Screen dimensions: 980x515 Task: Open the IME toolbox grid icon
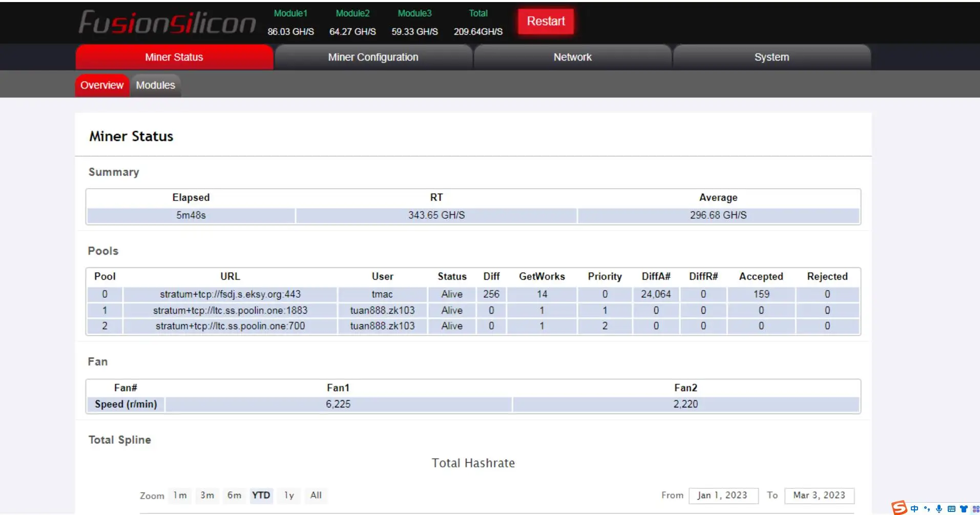pos(975,509)
